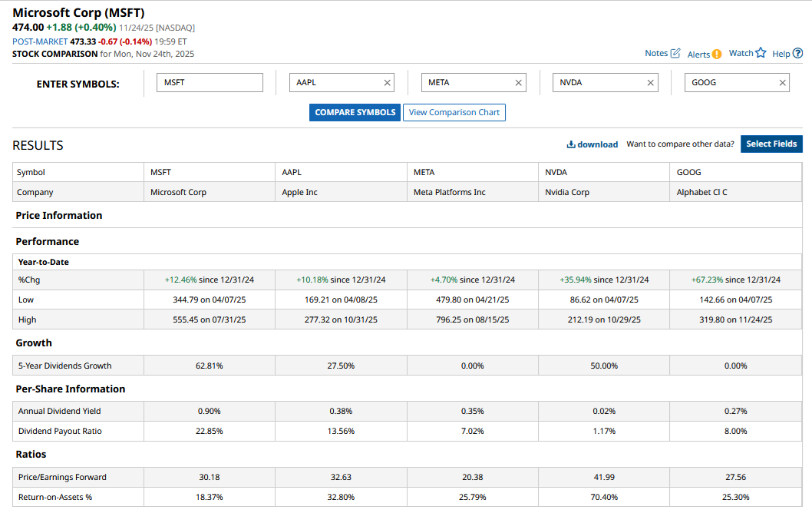The image size is (812, 513).
Task: Add stock to Watch star icon
Action: pyautogui.click(x=761, y=53)
